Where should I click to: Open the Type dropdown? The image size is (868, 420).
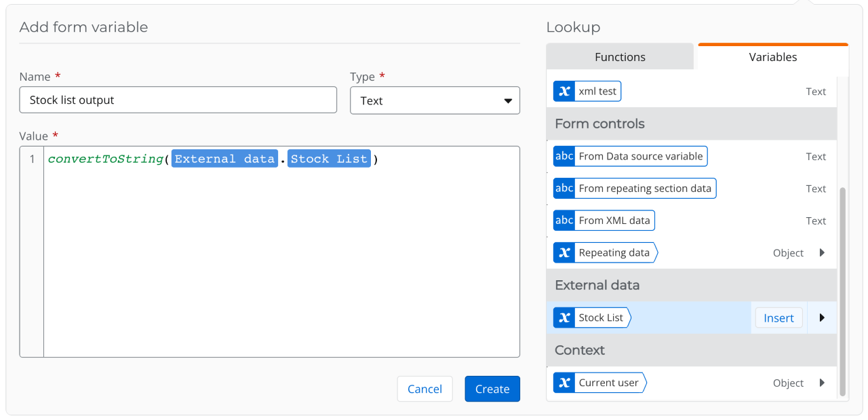[435, 100]
